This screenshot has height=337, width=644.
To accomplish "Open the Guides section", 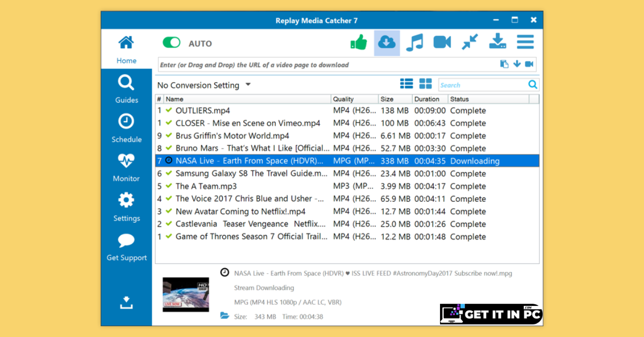I will (x=127, y=89).
